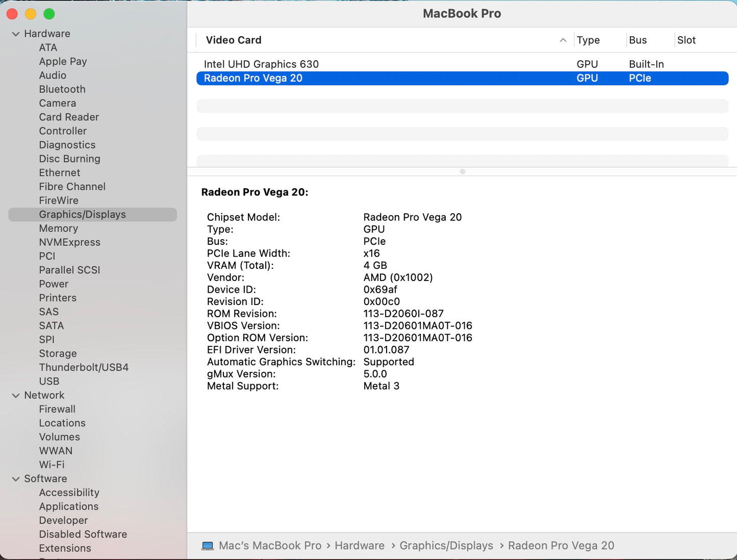Viewport: 737px width, 560px height.
Task: Select Intel UHD Graphics 630 row
Action: (x=261, y=64)
